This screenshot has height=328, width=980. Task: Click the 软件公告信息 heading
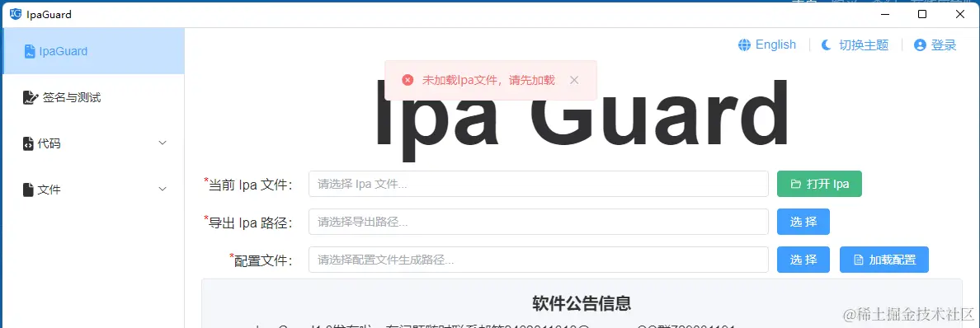coord(582,303)
